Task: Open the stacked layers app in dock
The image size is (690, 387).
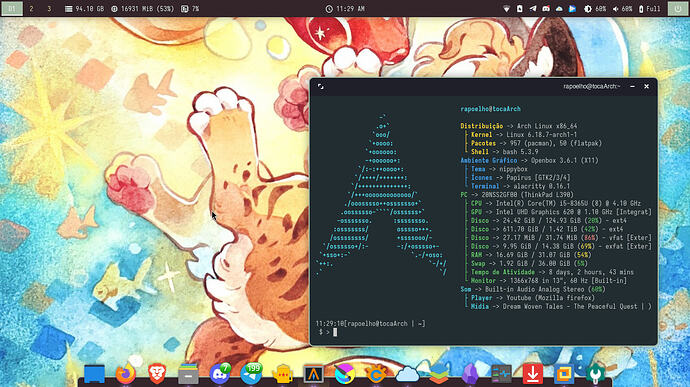Action: click(x=439, y=374)
